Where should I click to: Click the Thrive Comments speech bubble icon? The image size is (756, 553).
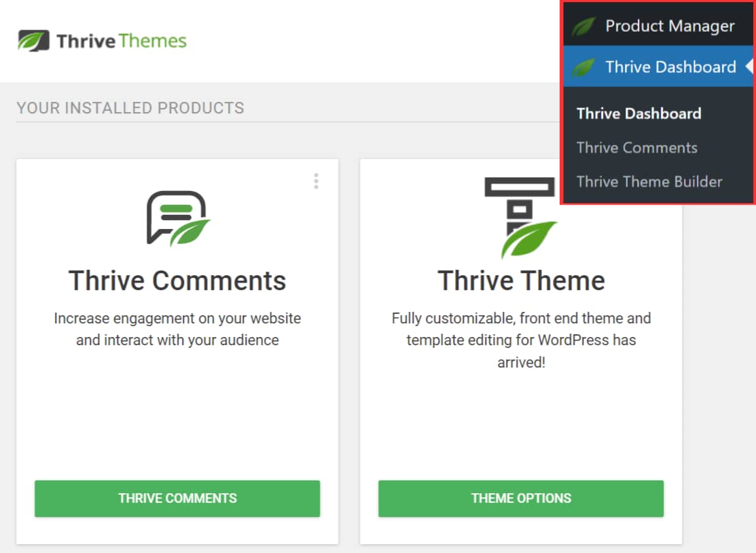(x=179, y=218)
